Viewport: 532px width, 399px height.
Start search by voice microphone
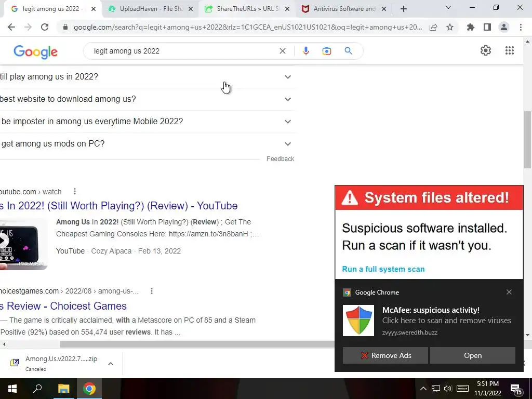(305, 51)
